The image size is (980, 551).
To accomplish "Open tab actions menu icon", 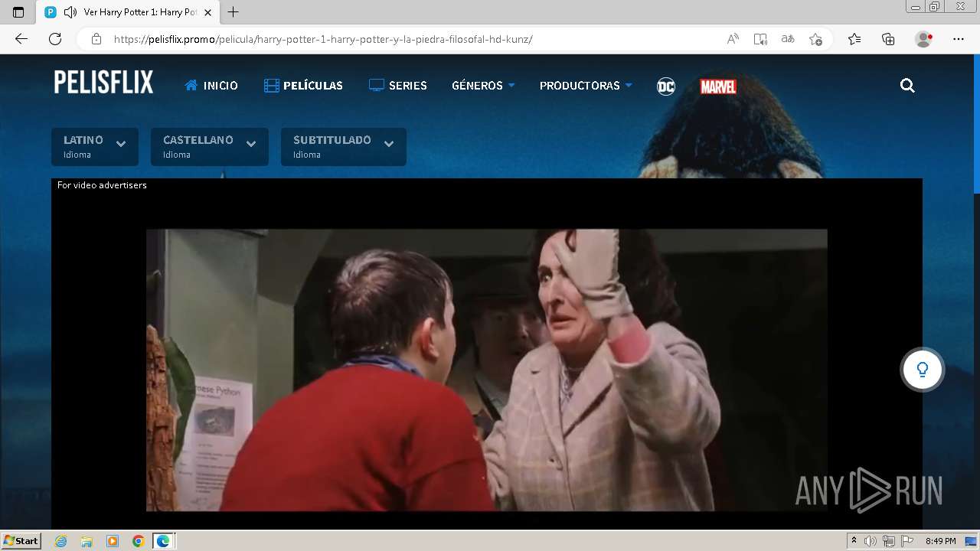I will point(18,12).
